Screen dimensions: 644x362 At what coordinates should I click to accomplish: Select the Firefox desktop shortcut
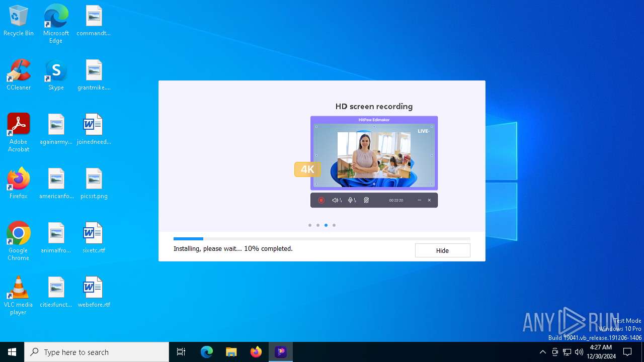coord(19,184)
